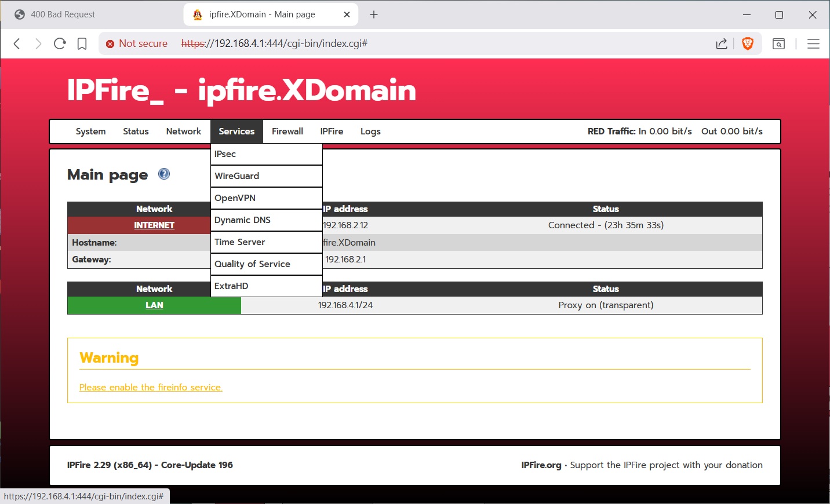Viewport: 830px width, 504px height.
Task: Expand the Network menu
Action: 183,132
